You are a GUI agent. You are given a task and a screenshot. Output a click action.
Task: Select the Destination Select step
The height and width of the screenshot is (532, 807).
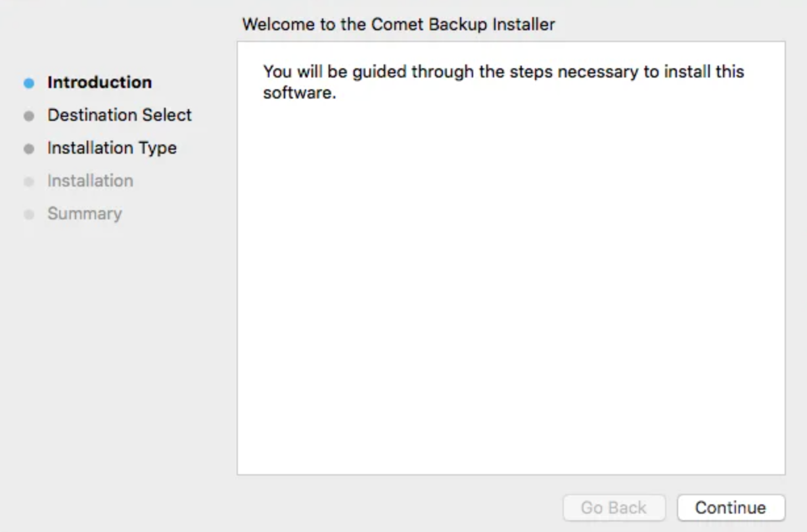coord(119,116)
